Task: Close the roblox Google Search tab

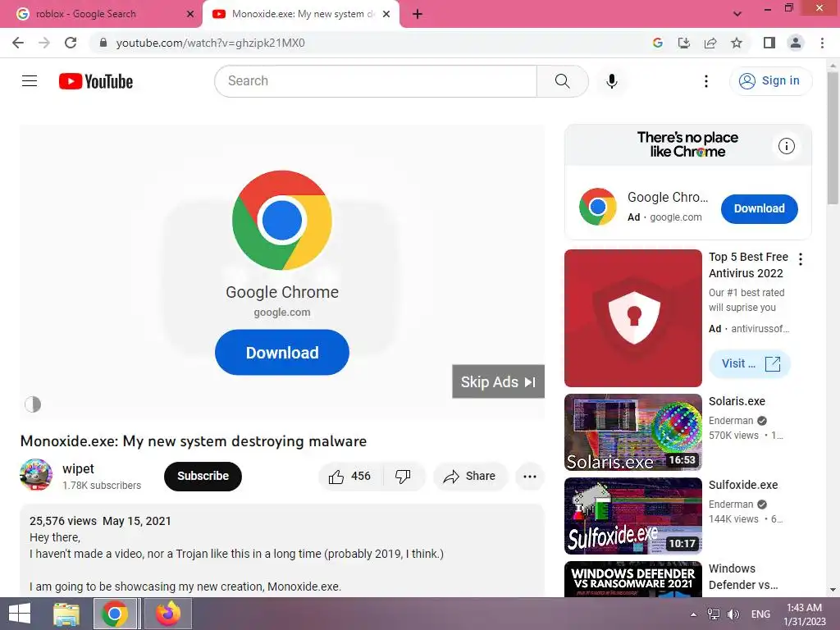Action: (x=190, y=14)
